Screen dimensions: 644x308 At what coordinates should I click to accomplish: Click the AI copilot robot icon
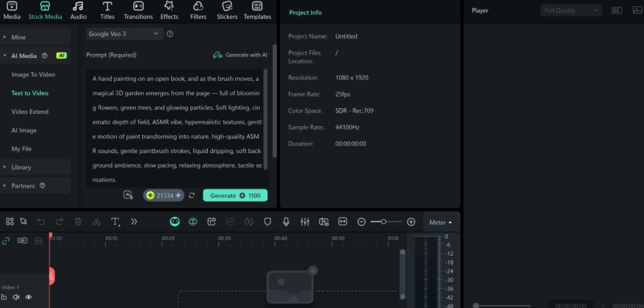coord(175,222)
